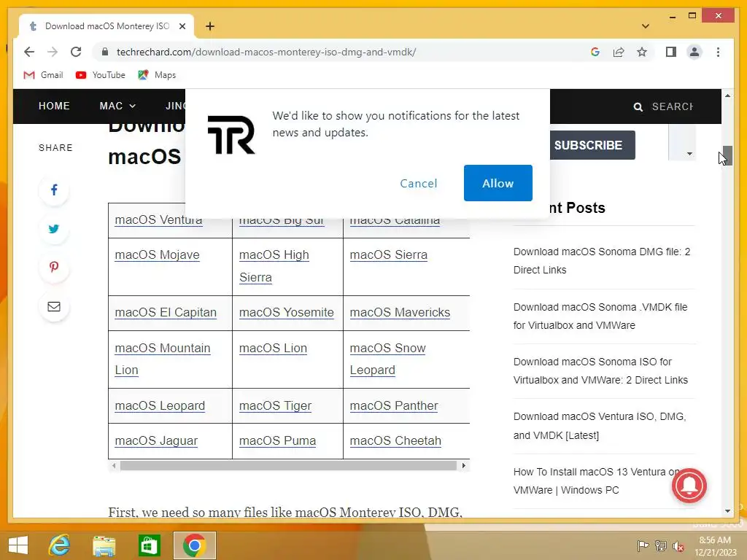747x560 pixels.
Task: Click the site search magnifier icon
Action: pos(638,106)
